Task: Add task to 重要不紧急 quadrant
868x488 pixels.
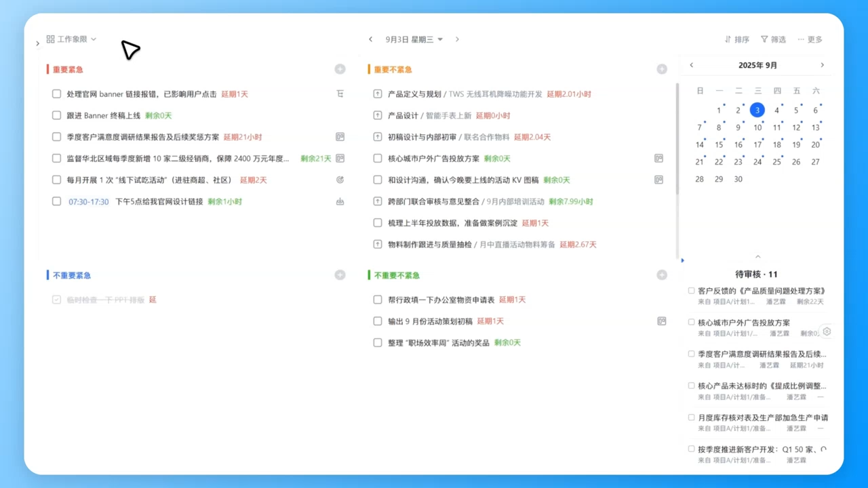Action: (662, 69)
